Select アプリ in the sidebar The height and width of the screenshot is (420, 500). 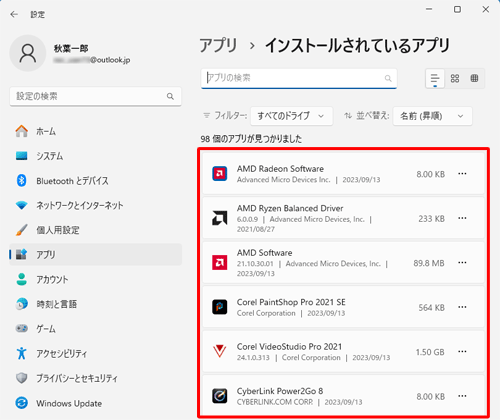(x=96, y=255)
